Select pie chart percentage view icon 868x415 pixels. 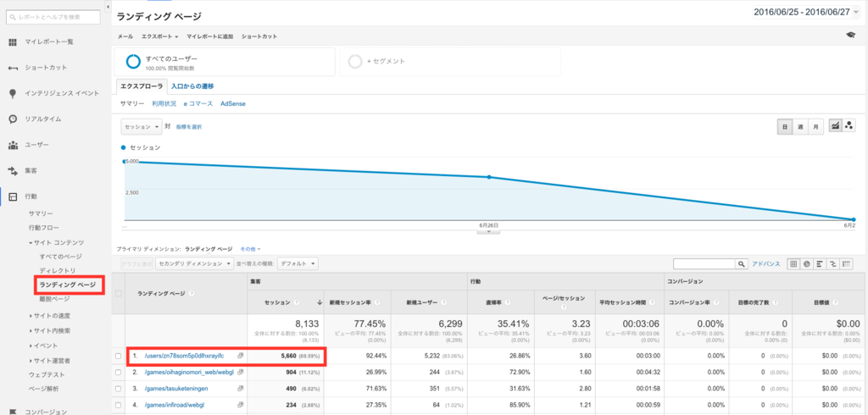coord(807,264)
